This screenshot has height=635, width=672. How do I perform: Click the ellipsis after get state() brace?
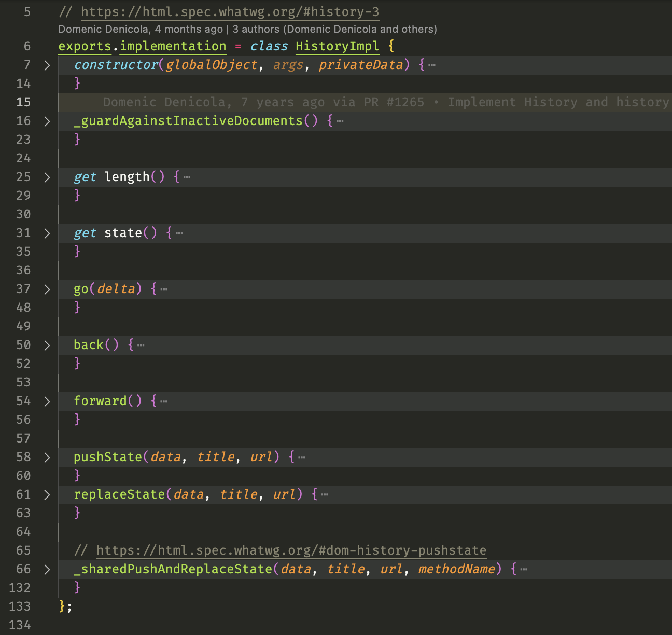click(179, 233)
